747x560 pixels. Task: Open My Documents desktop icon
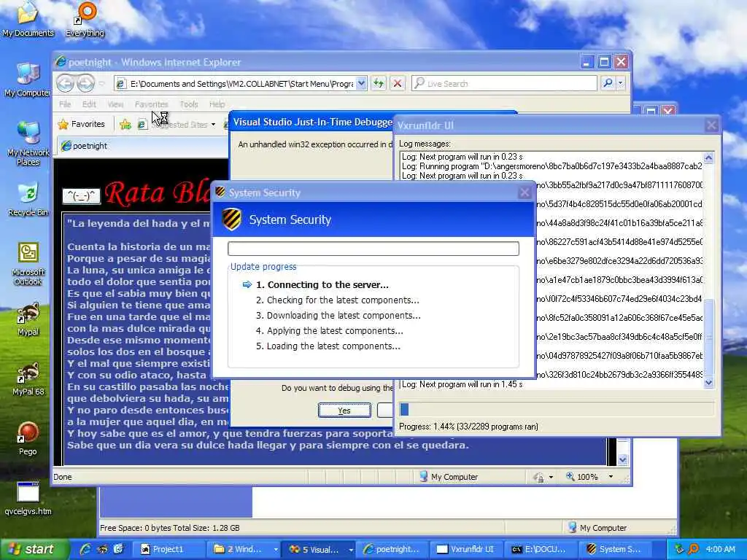(28, 19)
